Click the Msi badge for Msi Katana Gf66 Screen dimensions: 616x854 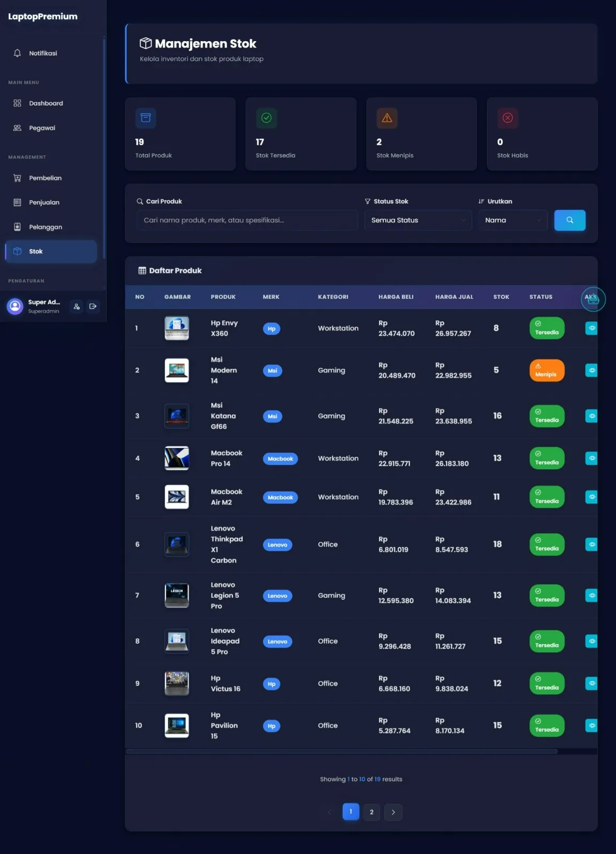(x=272, y=416)
